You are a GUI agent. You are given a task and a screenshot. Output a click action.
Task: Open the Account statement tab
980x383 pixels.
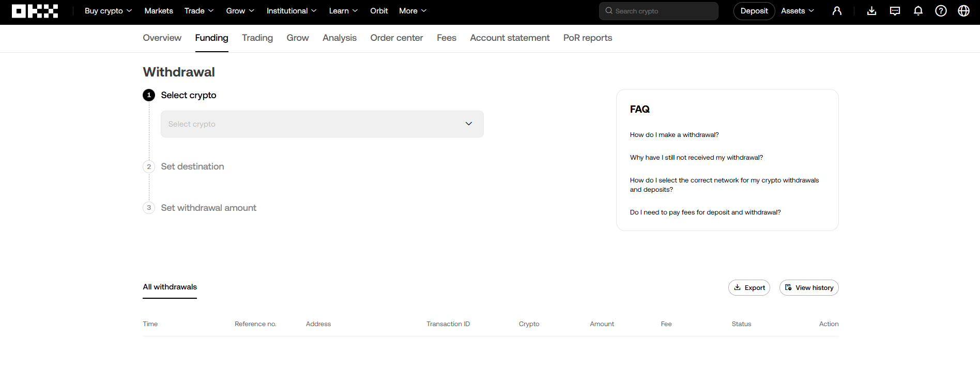[x=510, y=38]
